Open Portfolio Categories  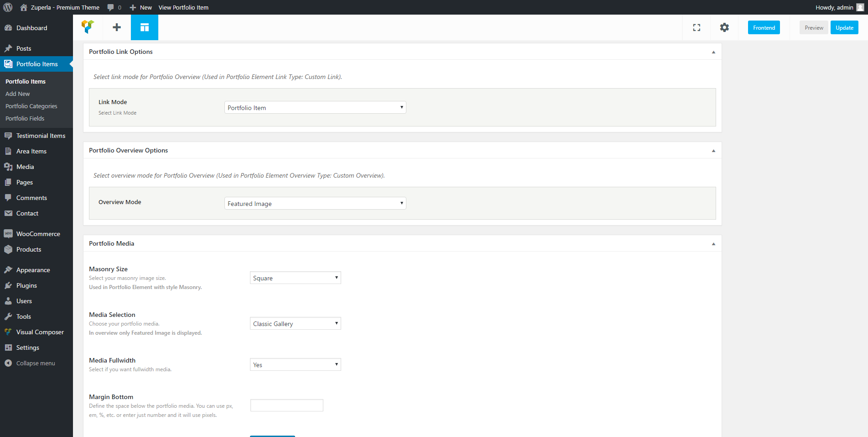[31, 106]
